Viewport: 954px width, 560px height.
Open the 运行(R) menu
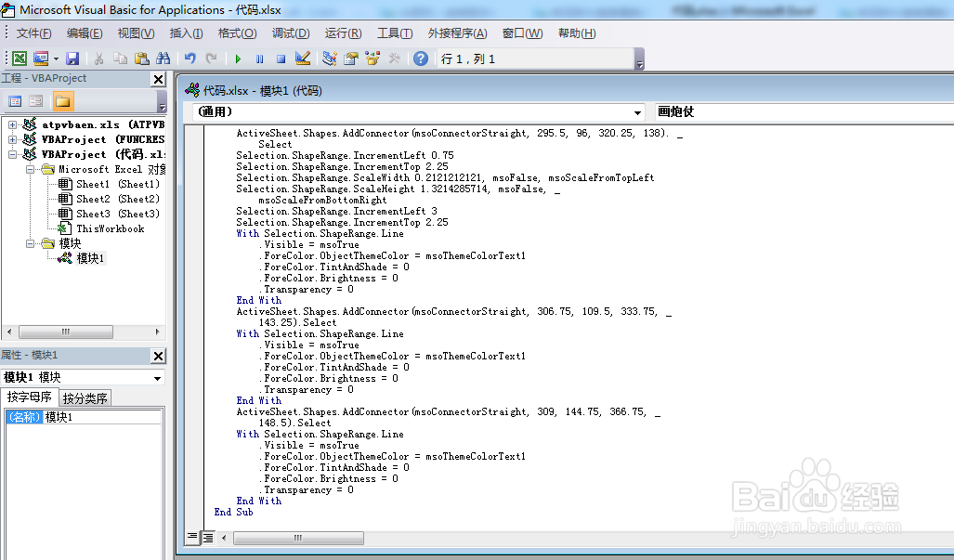343,33
